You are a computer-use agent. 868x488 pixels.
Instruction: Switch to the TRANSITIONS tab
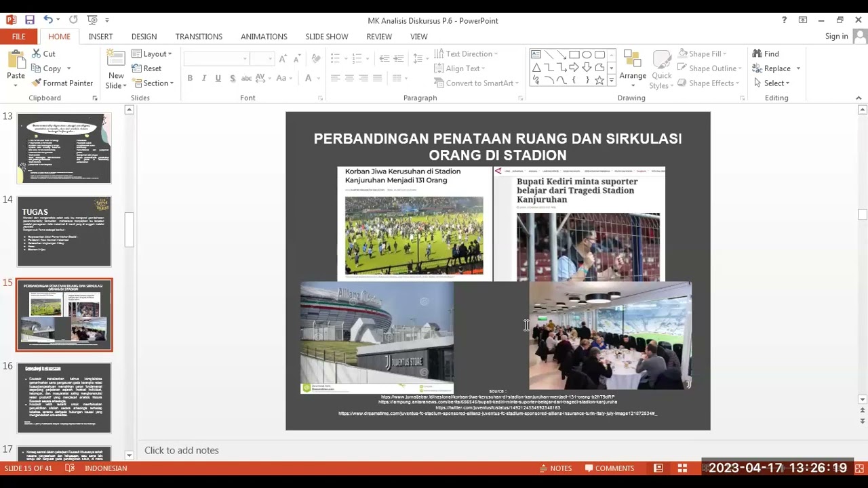[199, 37]
